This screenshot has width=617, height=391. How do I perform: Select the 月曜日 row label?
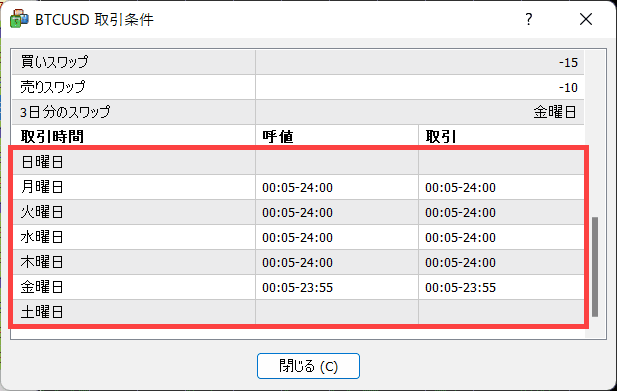pyautogui.click(x=42, y=187)
